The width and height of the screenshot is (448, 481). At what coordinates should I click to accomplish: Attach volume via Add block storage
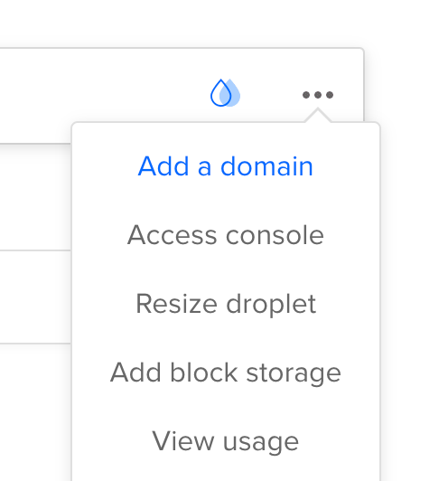point(226,373)
